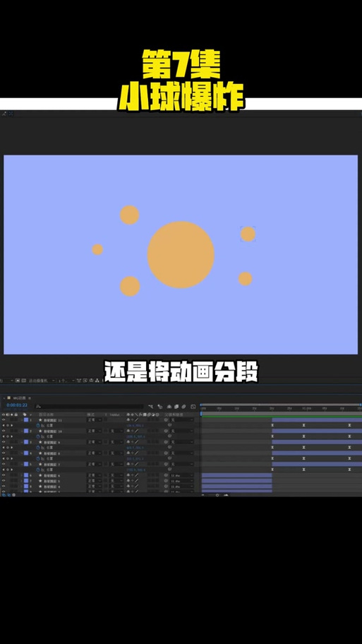362x644 pixels.
Task: Select layer name 形状图层 7
Action: (52, 464)
